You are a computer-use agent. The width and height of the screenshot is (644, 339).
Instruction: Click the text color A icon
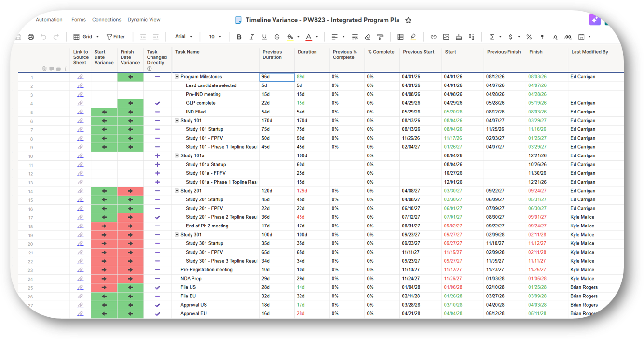309,37
